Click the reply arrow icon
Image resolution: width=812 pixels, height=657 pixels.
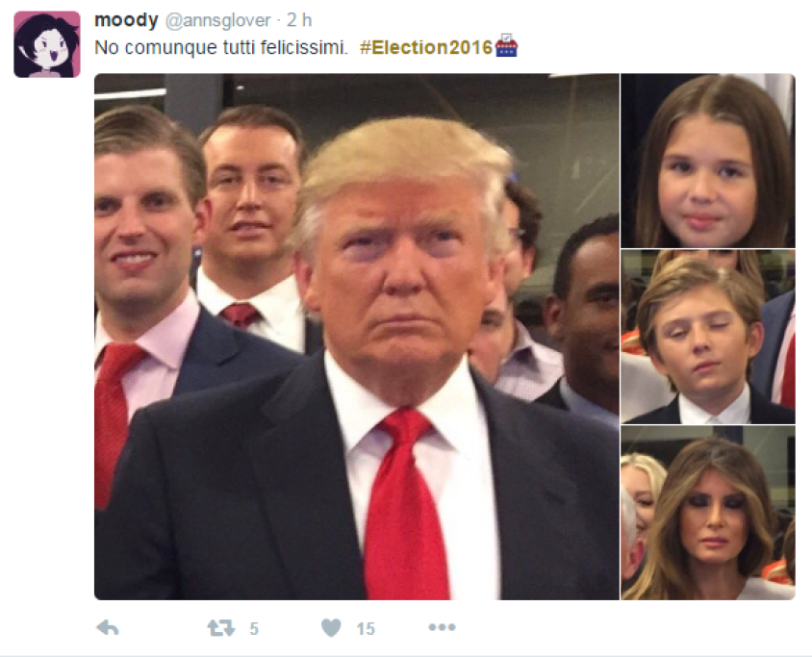[x=108, y=628]
